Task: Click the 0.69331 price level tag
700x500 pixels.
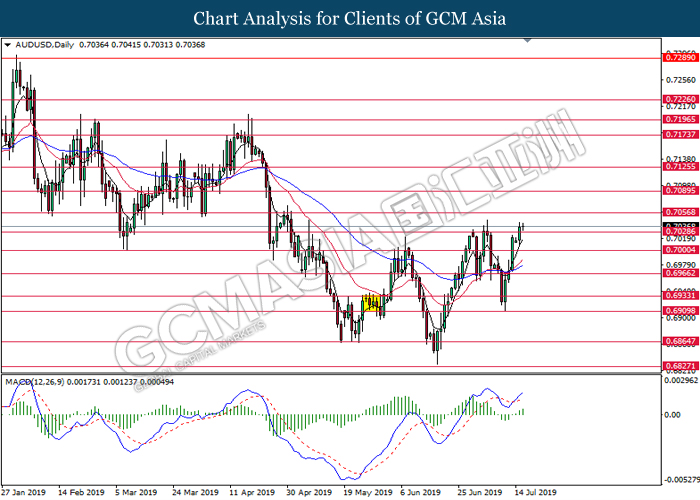Action: click(x=679, y=297)
